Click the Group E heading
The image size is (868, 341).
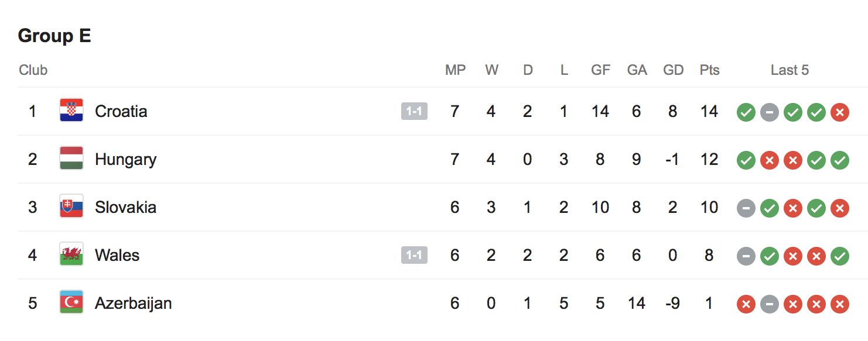coord(54,36)
